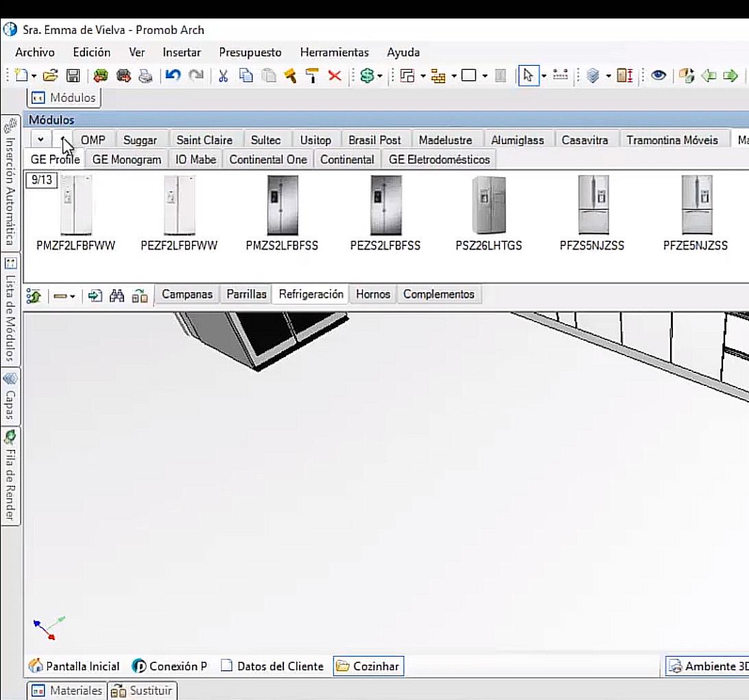Click the Save floppy disk icon

pos(73,75)
